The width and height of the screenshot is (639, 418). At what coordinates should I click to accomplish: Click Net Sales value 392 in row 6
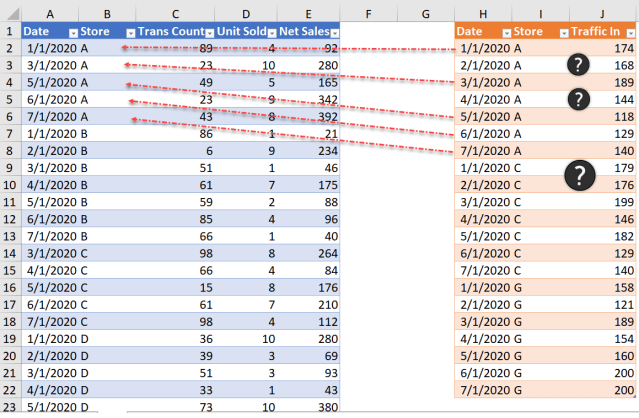tap(308, 117)
